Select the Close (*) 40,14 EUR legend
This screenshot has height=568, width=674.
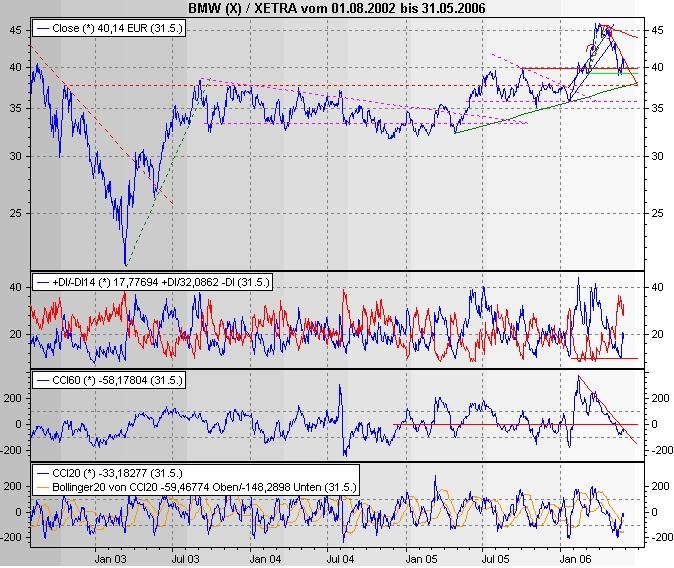point(109,28)
